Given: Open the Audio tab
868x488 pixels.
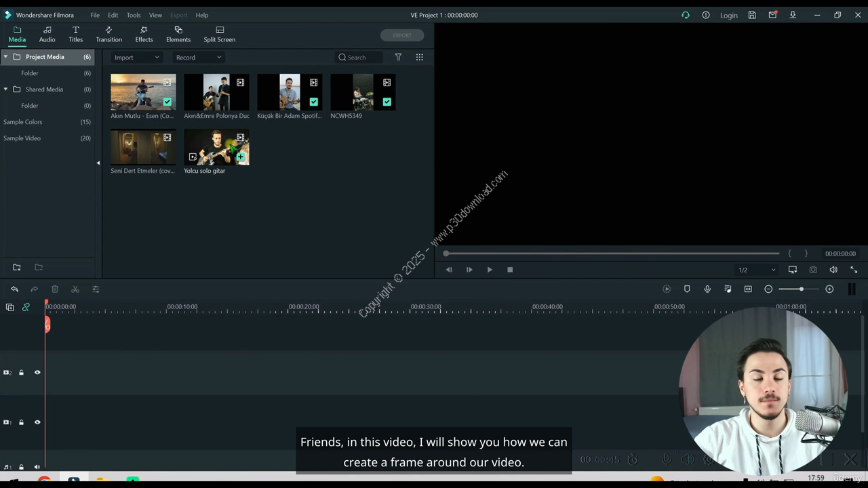Looking at the screenshot, I should tap(47, 35).
